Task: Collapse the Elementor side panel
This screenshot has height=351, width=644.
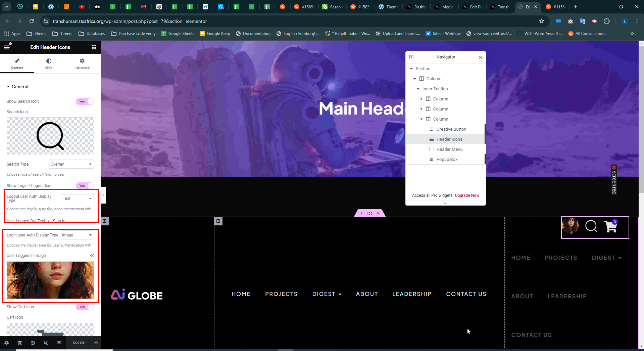Action: [x=103, y=195]
